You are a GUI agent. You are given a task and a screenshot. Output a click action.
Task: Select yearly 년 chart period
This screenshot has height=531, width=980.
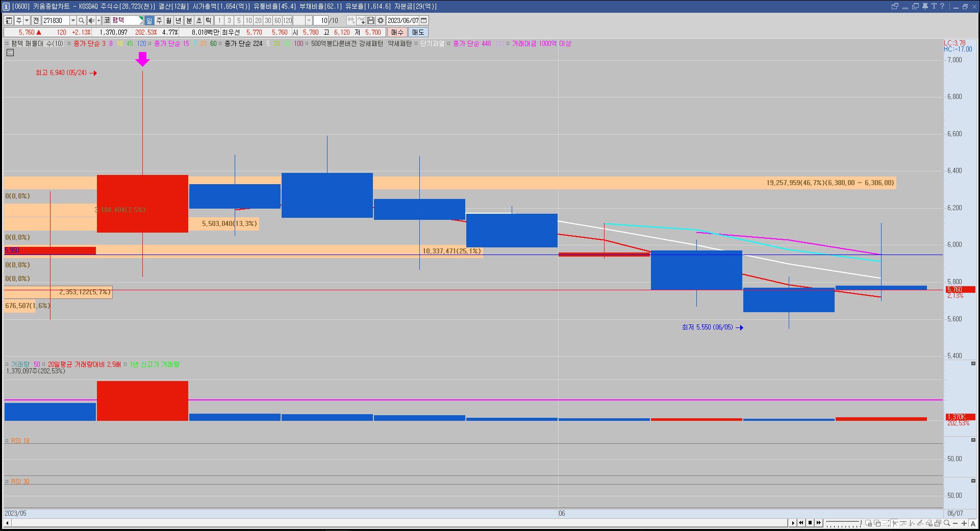pos(179,20)
